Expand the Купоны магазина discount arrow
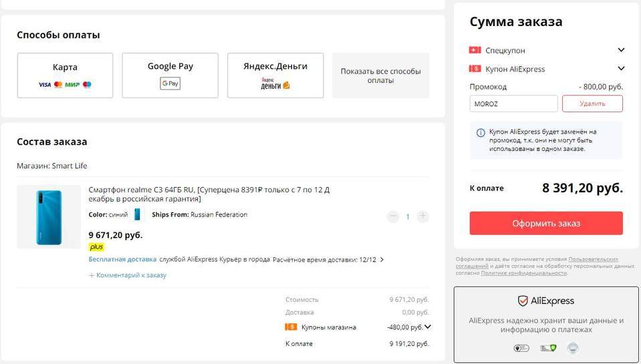The height and width of the screenshot is (364, 641). tap(428, 327)
